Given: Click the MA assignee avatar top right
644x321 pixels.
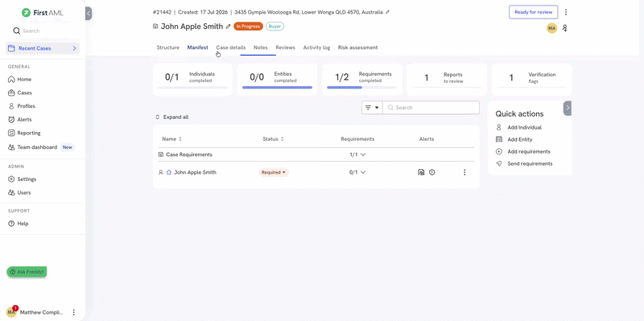Looking at the screenshot, I should (x=551, y=28).
